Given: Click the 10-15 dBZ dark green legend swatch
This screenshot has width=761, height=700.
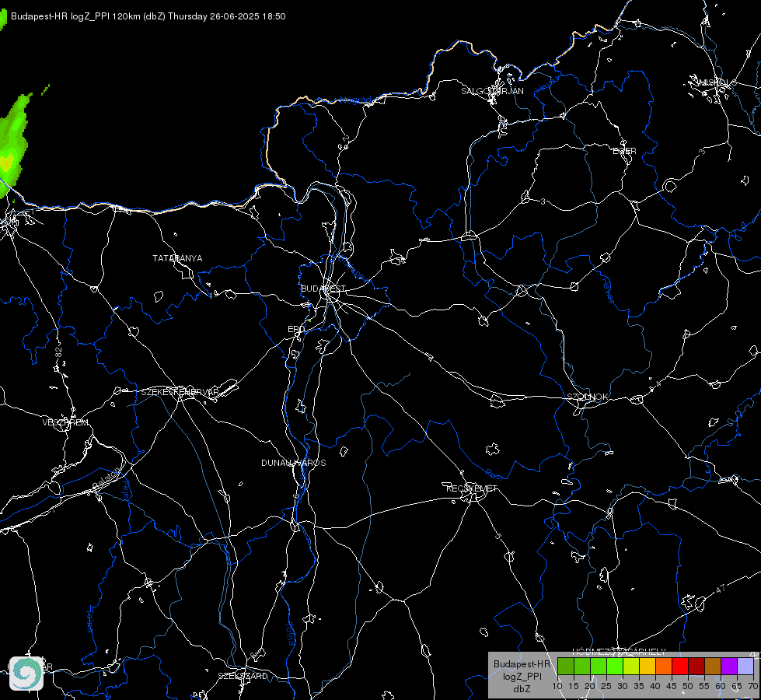Looking at the screenshot, I should tap(566, 666).
